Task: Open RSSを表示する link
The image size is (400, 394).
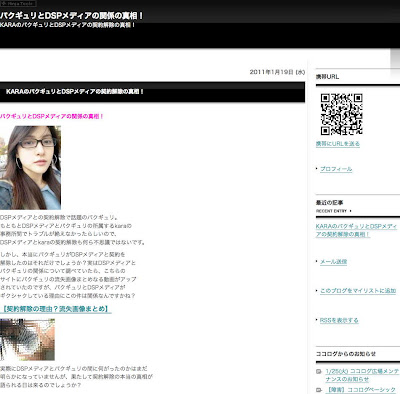Action: 339,320
